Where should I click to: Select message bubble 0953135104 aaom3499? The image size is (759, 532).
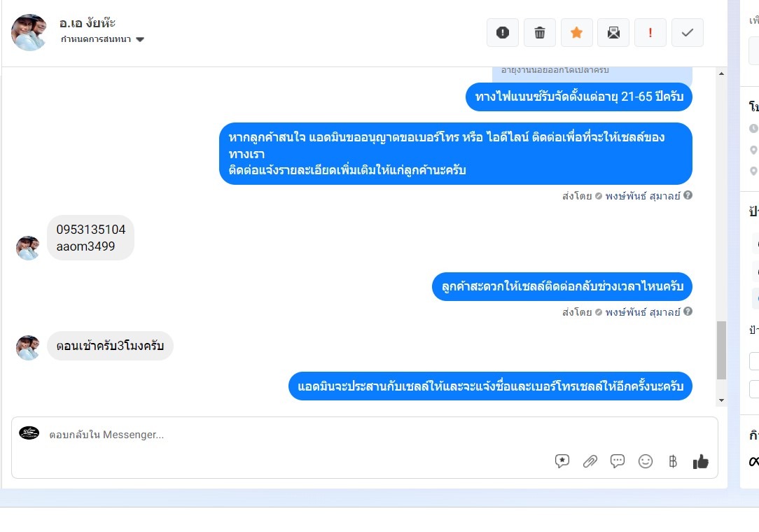click(x=90, y=238)
